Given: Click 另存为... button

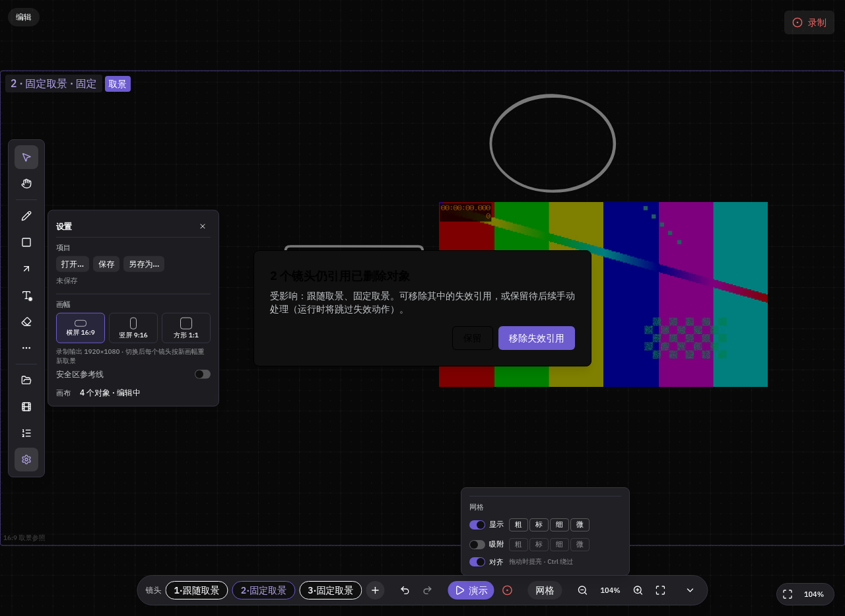Looking at the screenshot, I should point(144,264).
